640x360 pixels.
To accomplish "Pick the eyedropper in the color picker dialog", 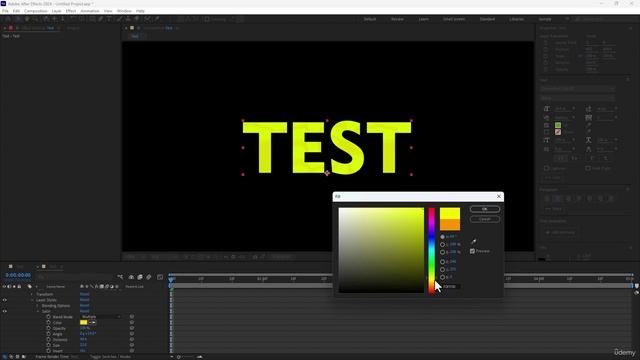I will click(473, 242).
